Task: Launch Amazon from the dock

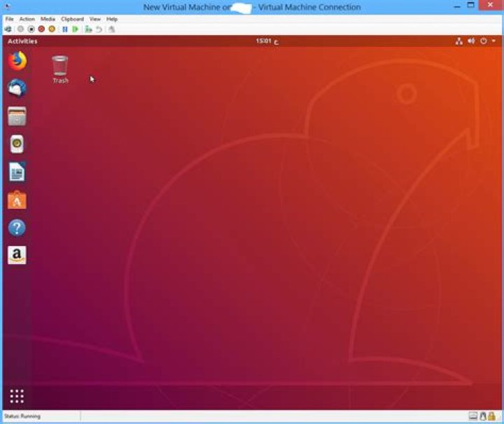Action: pos(17,255)
